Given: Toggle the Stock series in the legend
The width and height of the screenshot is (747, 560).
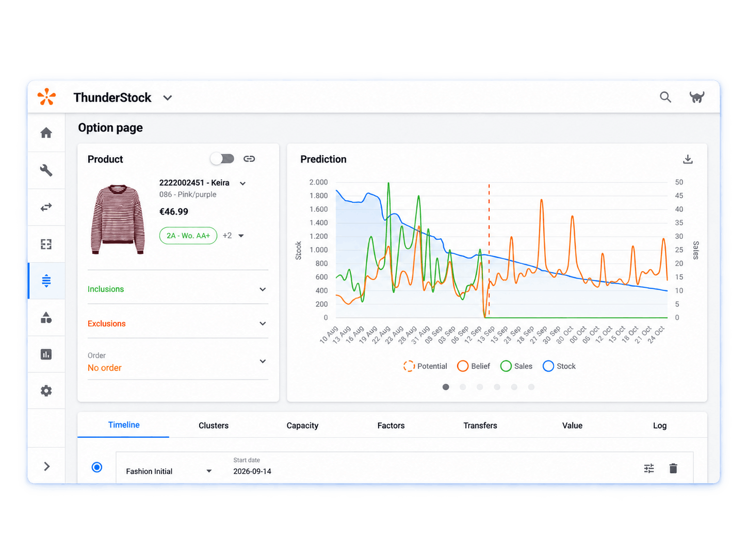Looking at the screenshot, I should [x=559, y=366].
